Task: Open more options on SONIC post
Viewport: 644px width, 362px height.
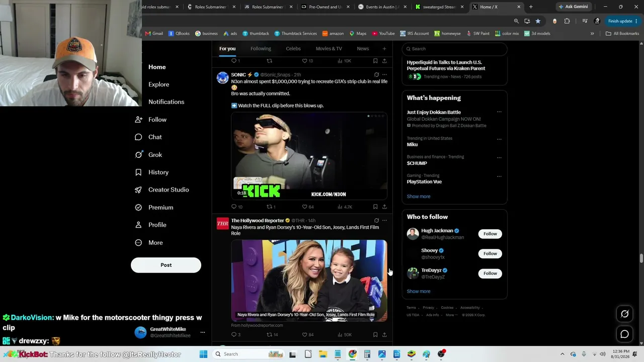Action: (384, 75)
